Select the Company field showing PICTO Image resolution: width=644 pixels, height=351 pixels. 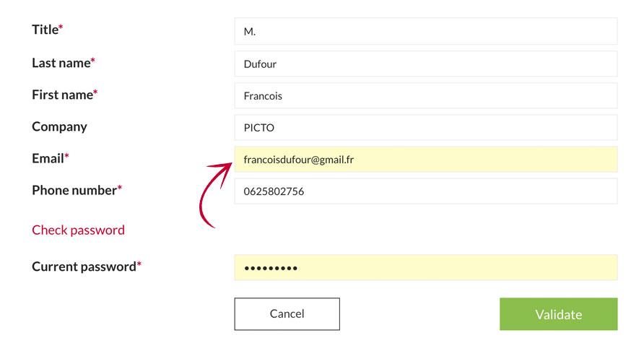tap(425, 128)
